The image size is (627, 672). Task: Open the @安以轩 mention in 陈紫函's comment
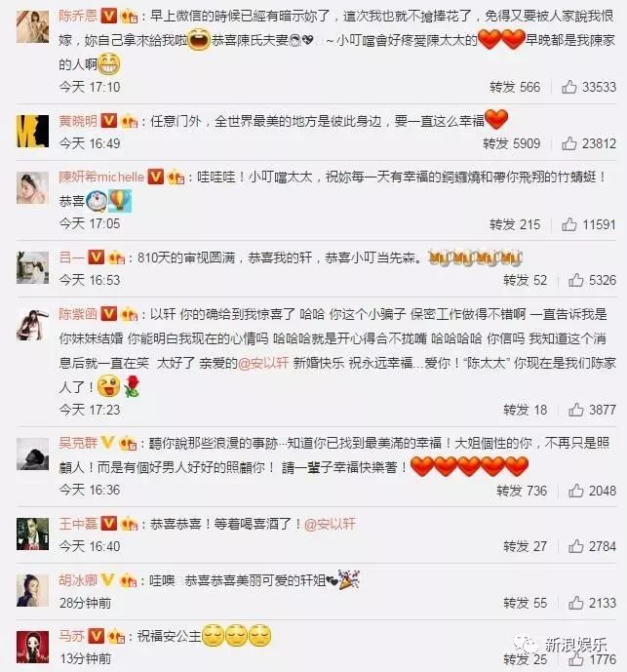click(x=263, y=363)
